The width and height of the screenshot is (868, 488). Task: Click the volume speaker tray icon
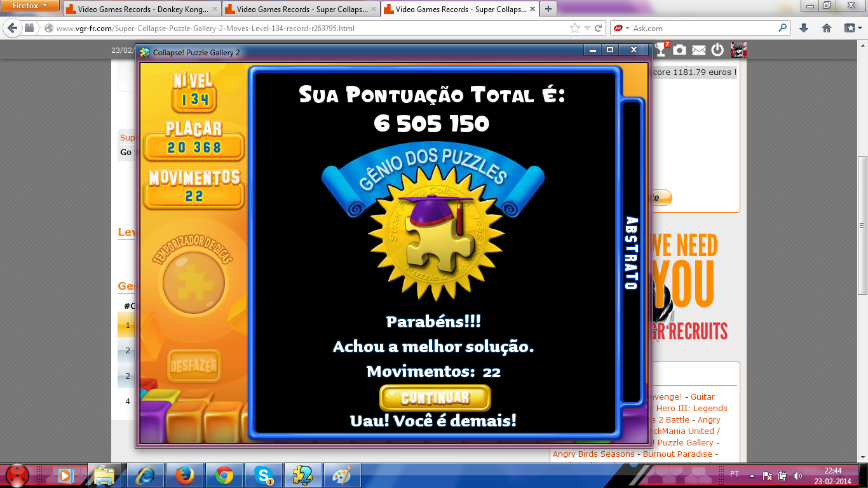pyautogui.click(x=797, y=475)
